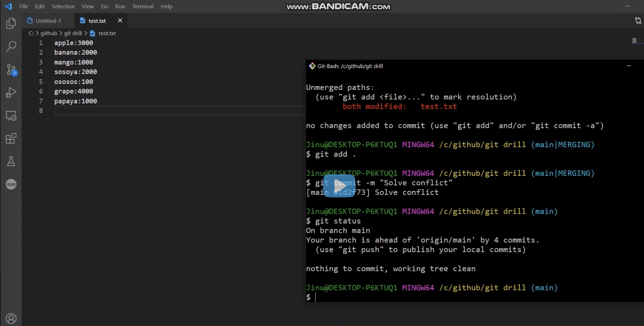This screenshot has height=326, width=644.
Task: Open Source Control with 1 pending change
Action: 11,69
